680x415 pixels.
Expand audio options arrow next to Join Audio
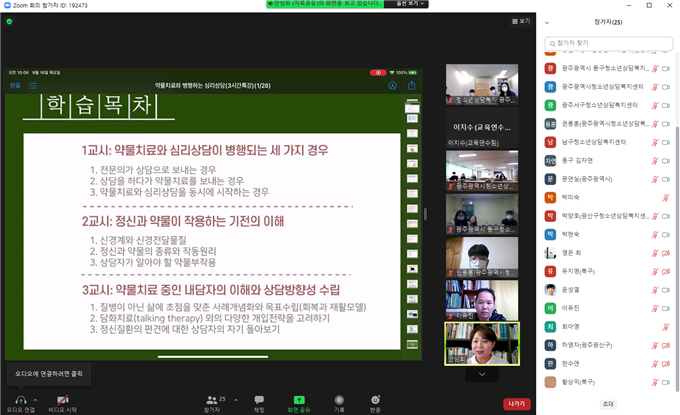(40, 398)
